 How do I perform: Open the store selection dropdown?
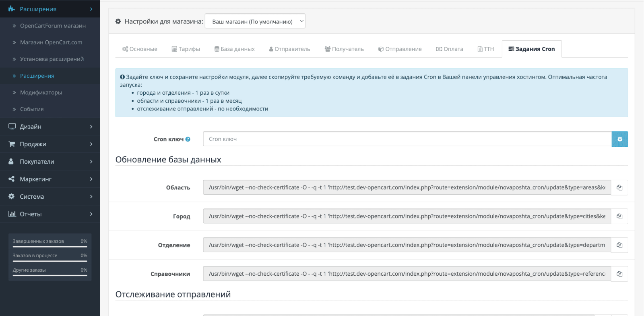[255, 21]
